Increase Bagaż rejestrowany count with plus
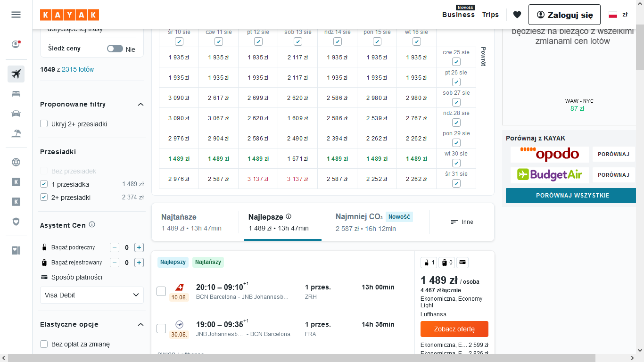Viewport: 644px width, 362px height. [x=139, y=263]
